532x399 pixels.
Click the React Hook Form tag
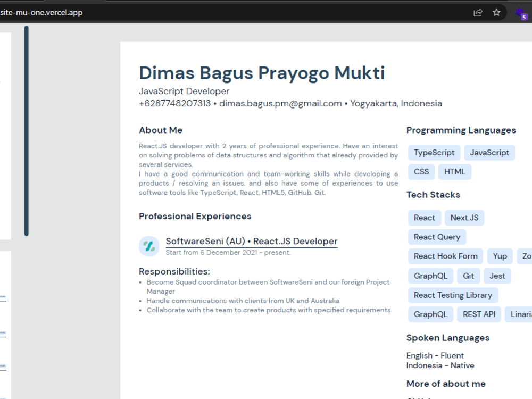click(445, 256)
